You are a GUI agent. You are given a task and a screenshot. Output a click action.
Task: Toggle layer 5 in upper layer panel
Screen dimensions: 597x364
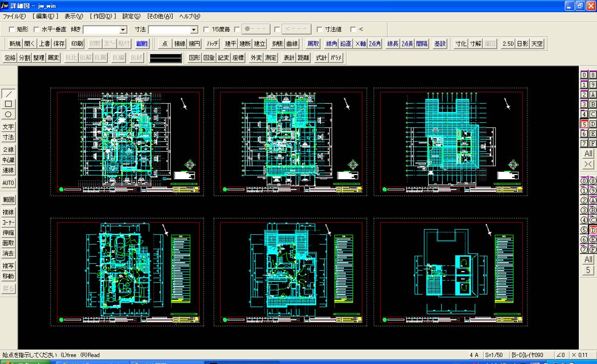(584, 124)
